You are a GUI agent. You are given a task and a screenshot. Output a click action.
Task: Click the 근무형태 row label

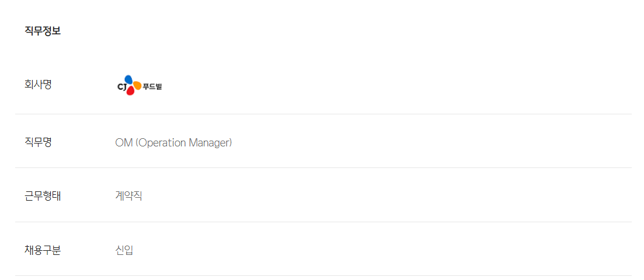coord(43,196)
